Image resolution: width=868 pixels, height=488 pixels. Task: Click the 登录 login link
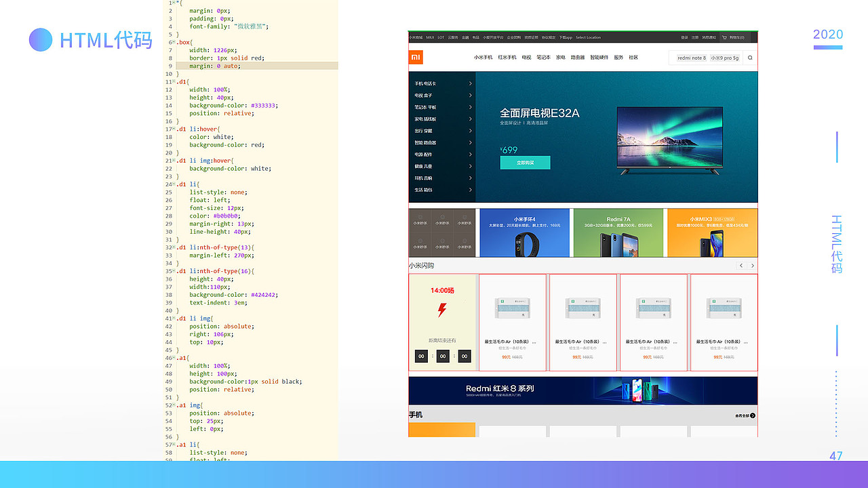(x=684, y=37)
